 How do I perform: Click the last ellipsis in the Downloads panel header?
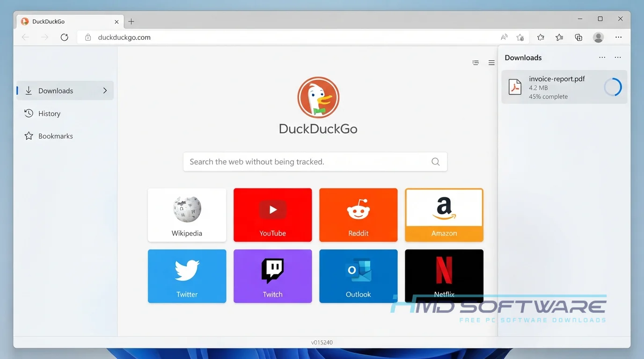[x=618, y=57]
